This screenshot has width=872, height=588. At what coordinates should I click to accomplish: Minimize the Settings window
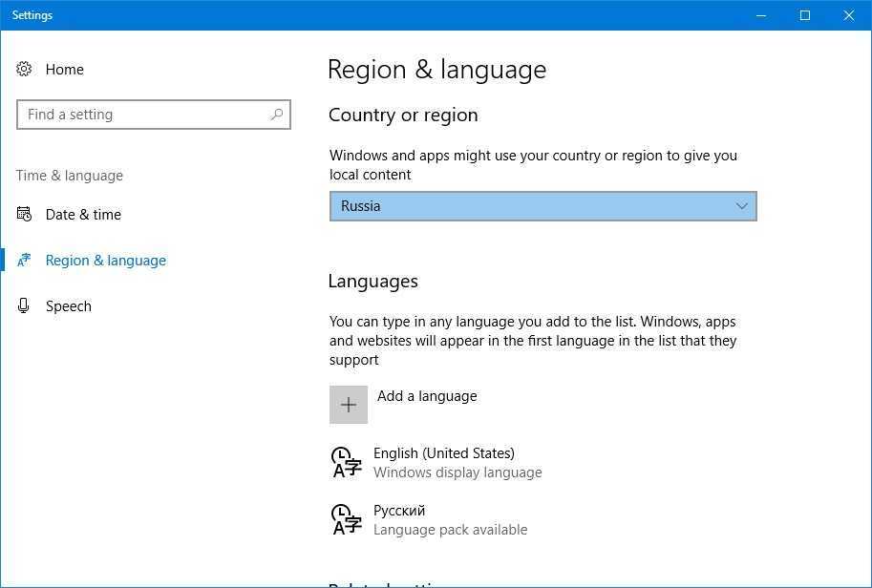pos(761,15)
